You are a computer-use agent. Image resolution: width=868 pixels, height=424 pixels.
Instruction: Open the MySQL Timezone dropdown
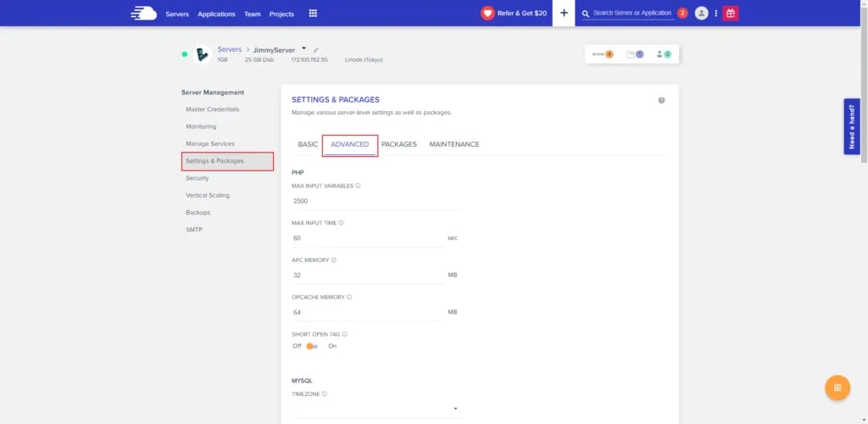pyautogui.click(x=376, y=409)
